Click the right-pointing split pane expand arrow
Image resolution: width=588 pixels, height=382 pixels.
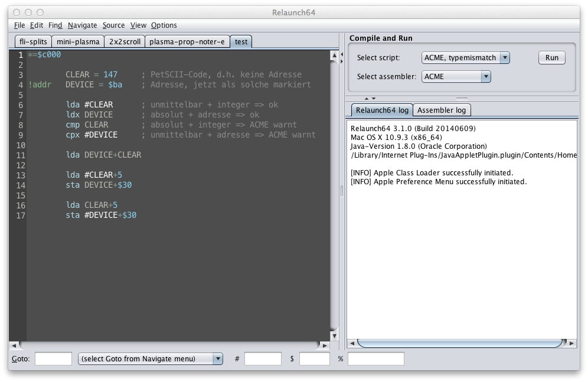point(341,61)
